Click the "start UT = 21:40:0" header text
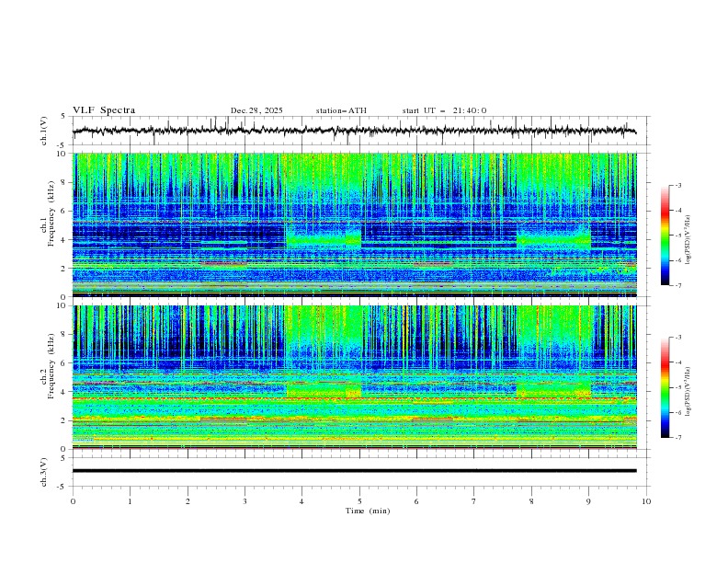This screenshot has width=728, height=563. pos(444,110)
